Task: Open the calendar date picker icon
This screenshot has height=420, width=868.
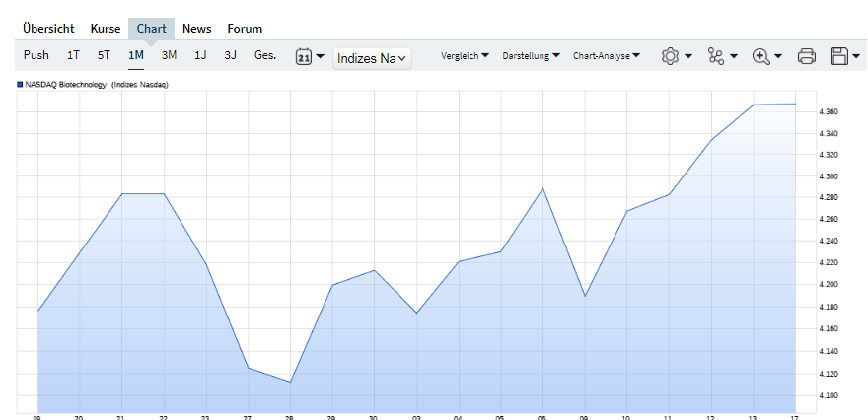Action: point(304,56)
